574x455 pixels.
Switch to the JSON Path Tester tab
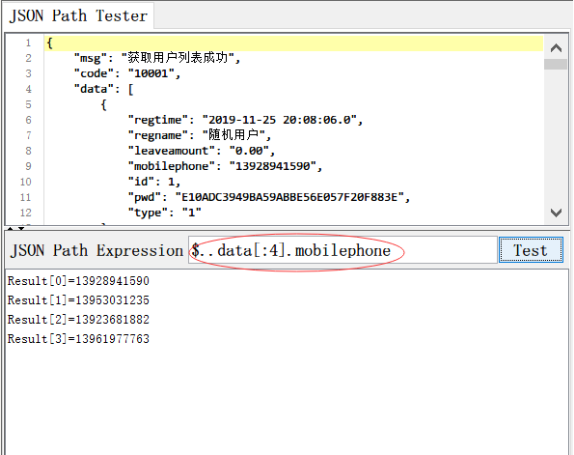tap(78, 15)
